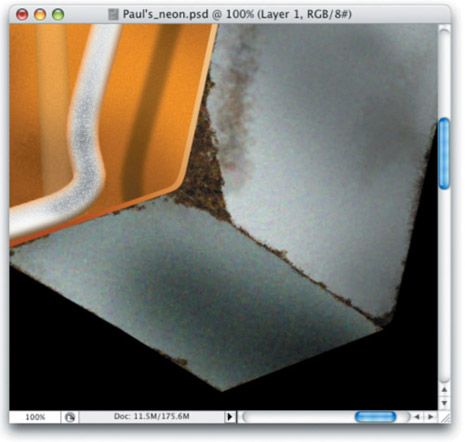Open the status bar options flyout triangle
Screen dimensions: 465x442
pyautogui.click(x=229, y=417)
